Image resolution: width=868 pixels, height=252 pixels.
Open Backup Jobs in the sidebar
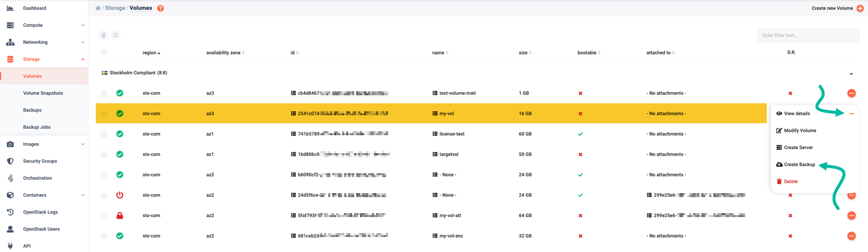(x=37, y=127)
